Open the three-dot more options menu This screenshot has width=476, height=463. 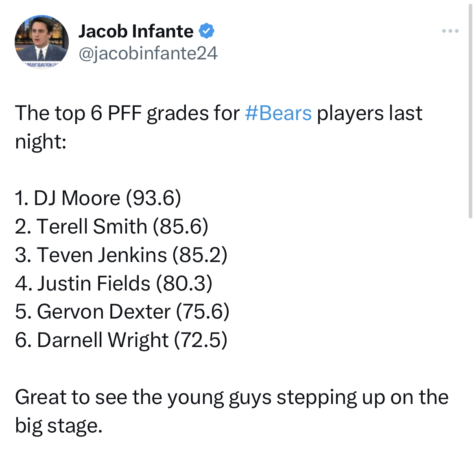pyautogui.click(x=450, y=31)
